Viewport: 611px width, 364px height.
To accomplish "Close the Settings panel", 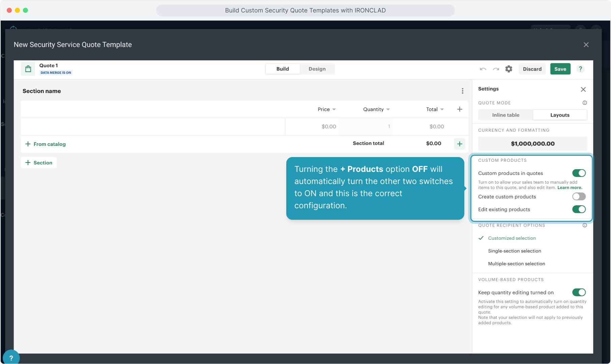I will pyautogui.click(x=583, y=89).
